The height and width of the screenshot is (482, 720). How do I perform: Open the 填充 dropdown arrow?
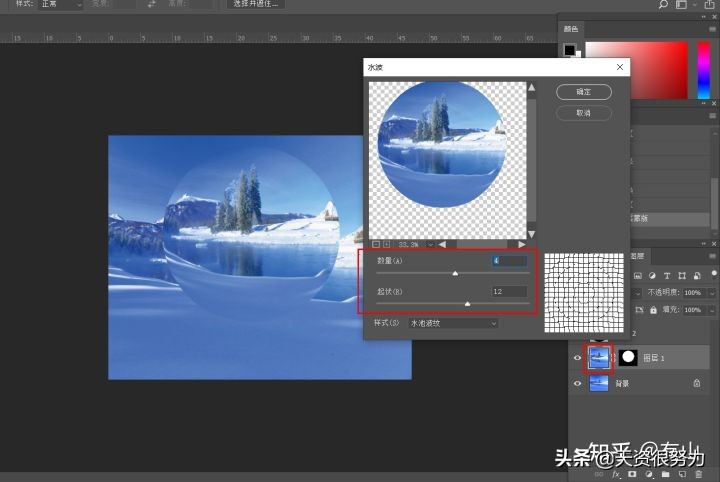coord(712,310)
